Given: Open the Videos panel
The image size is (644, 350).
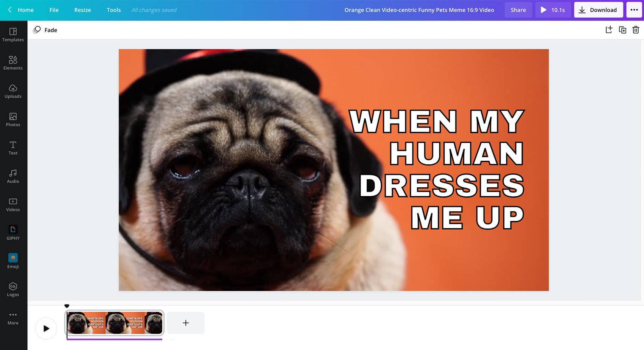Looking at the screenshot, I should (x=13, y=204).
